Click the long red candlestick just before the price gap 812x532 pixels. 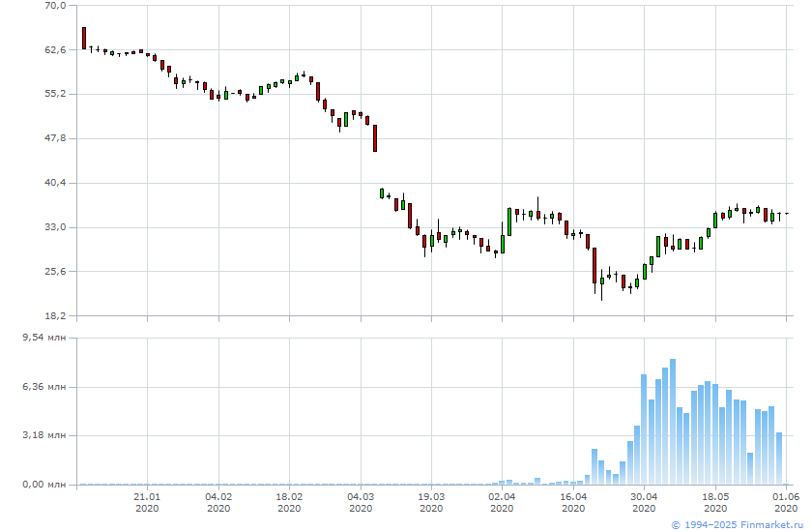(375, 138)
